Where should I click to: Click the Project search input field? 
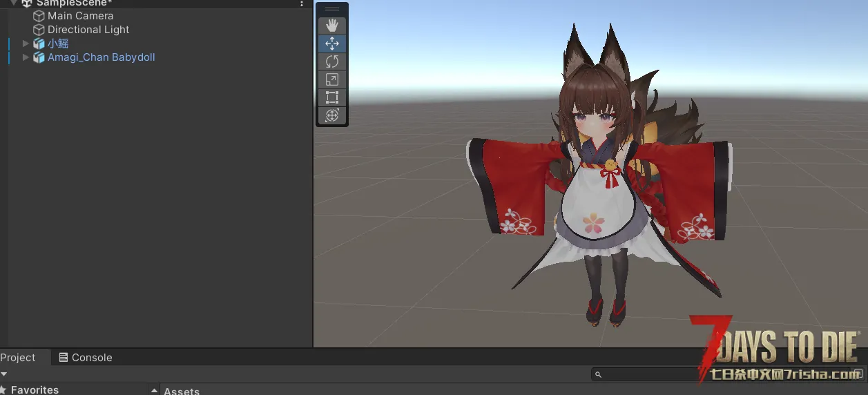click(x=649, y=374)
